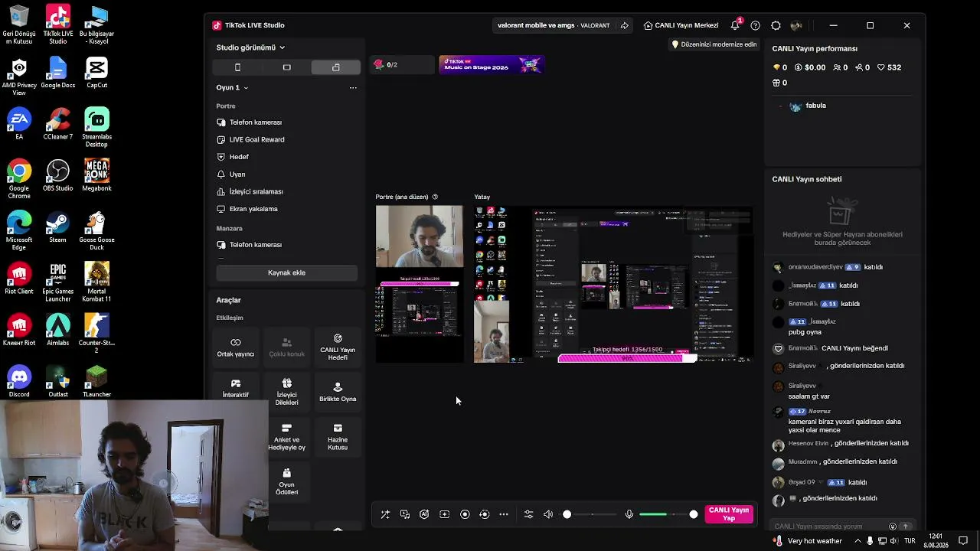Open the AI tools icon
The image size is (980, 551).
pyautogui.click(x=424, y=514)
